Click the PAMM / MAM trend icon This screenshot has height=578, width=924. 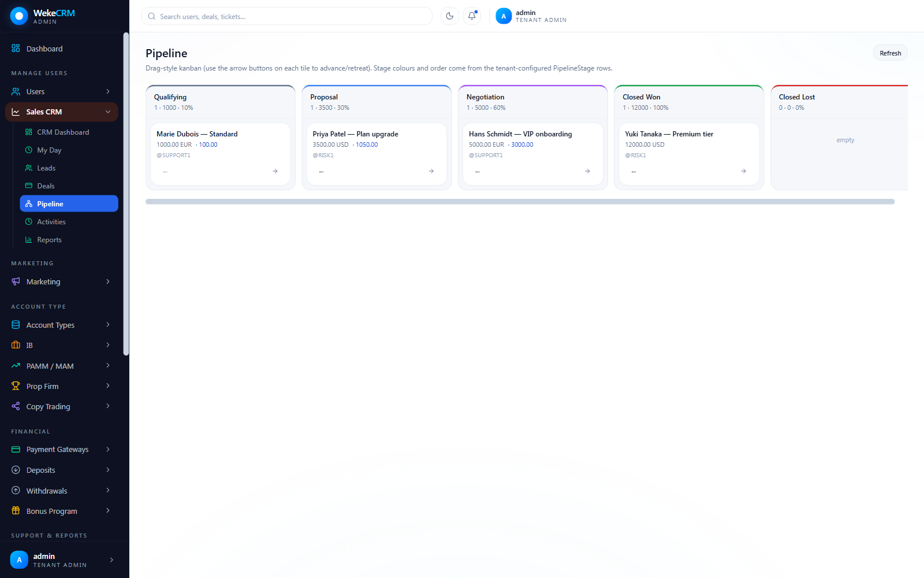pyautogui.click(x=16, y=366)
